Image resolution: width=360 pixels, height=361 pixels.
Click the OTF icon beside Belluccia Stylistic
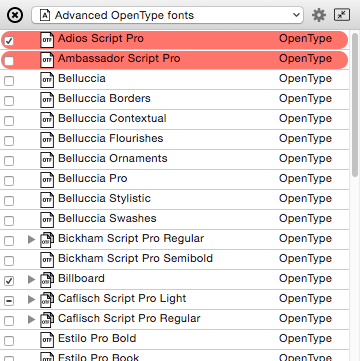point(47,200)
